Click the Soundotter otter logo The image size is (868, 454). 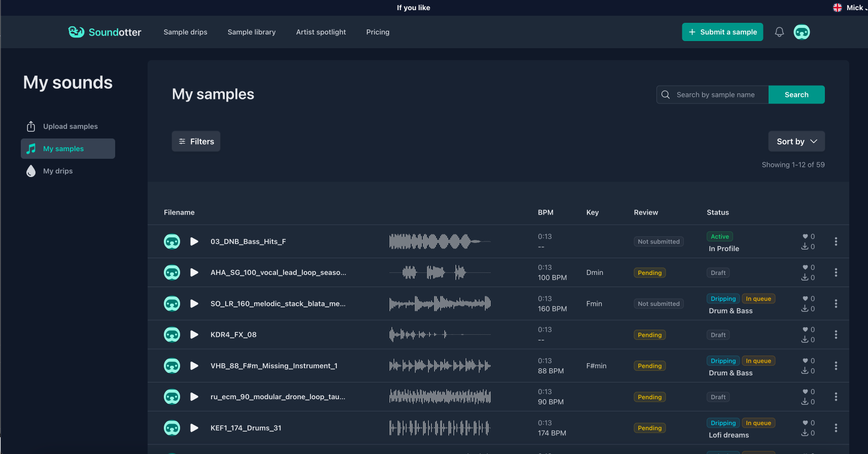tap(76, 32)
